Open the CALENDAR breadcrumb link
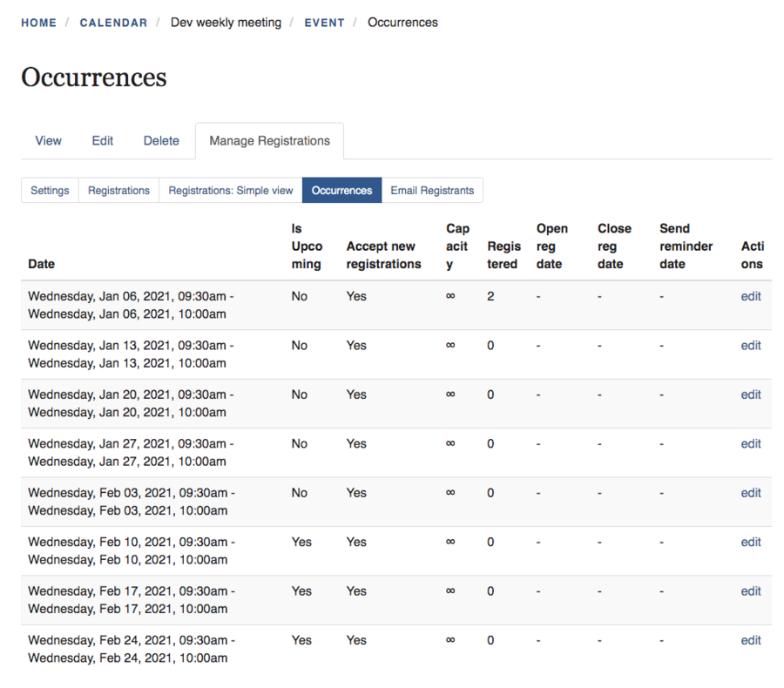This screenshot has width=784, height=688. (113, 23)
